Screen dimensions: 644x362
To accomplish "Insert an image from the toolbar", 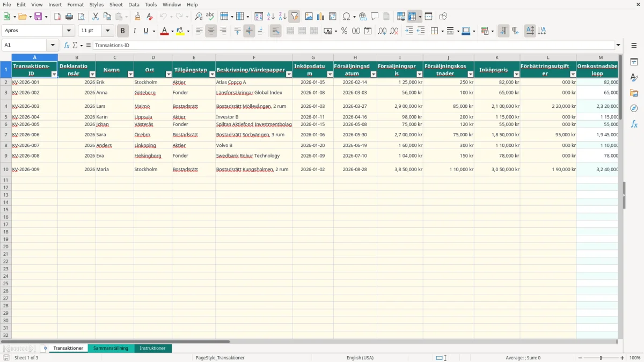I will pyautogui.click(x=309, y=17).
